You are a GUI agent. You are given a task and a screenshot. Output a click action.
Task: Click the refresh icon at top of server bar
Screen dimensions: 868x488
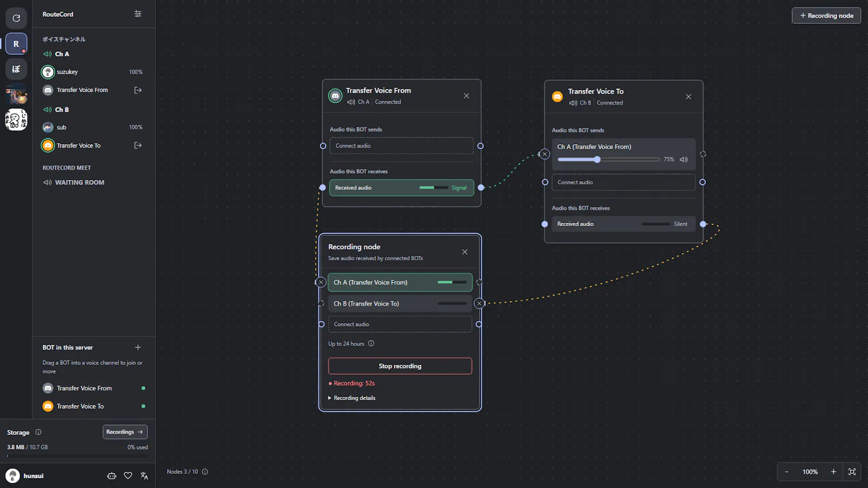click(16, 18)
